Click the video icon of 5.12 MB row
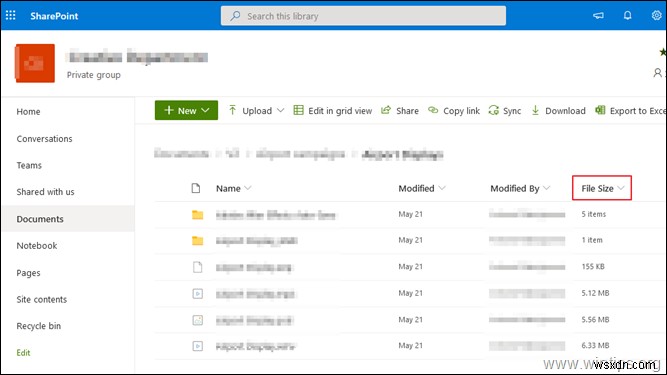This screenshot has width=667, height=375. 197,293
